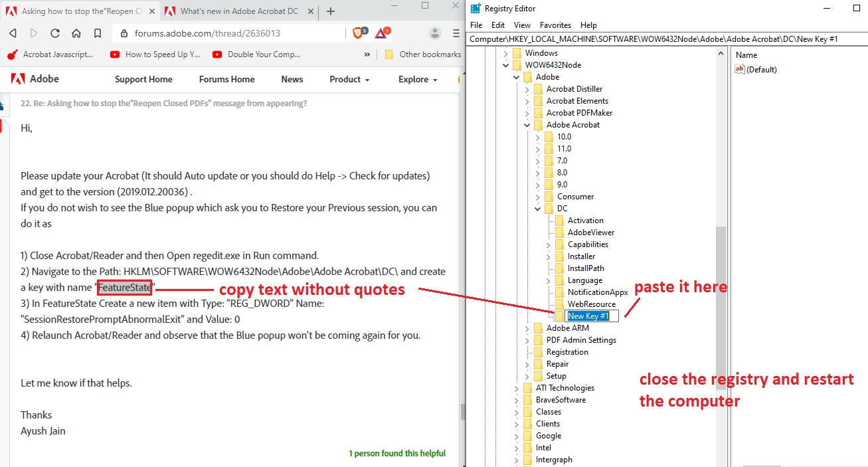Select the Language registry key

585,280
